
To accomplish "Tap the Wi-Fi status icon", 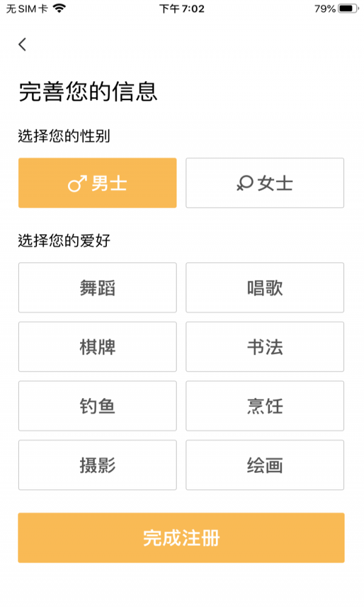I will 59,8.
